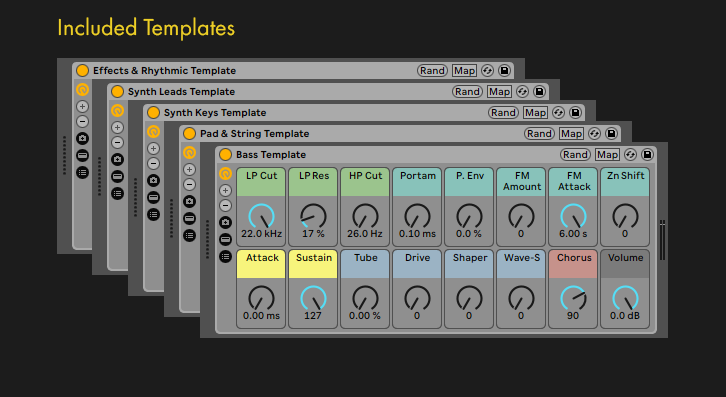Image resolution: width=726 pixels, height=397 pixels.
Task: Click Rand in Effects & Rhythmic Template
Action: point(432,71)
